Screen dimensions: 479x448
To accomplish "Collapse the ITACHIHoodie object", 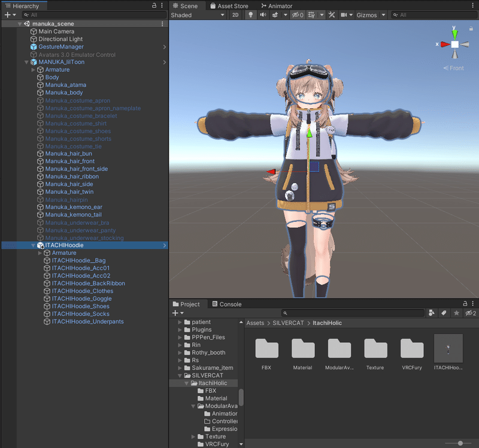I will (33, 245).
